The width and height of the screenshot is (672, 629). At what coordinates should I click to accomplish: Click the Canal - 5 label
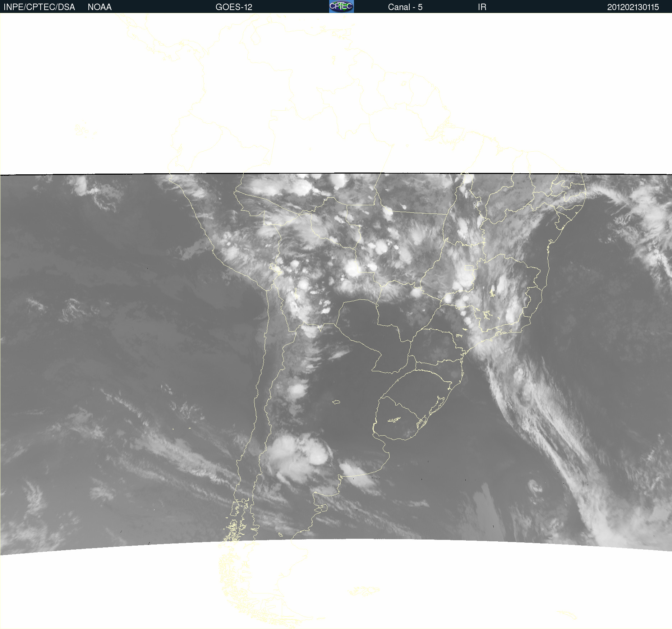coord(405,7)
